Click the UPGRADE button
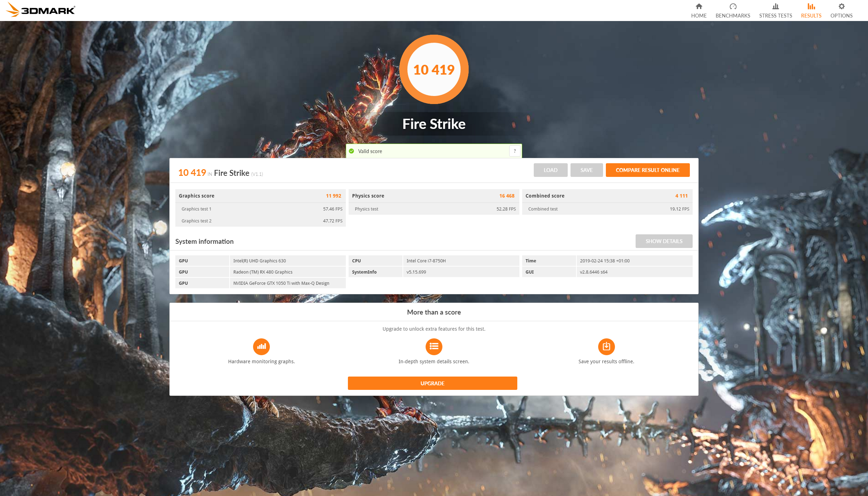This screenshot has height=496, width=868. coord(432,383)
